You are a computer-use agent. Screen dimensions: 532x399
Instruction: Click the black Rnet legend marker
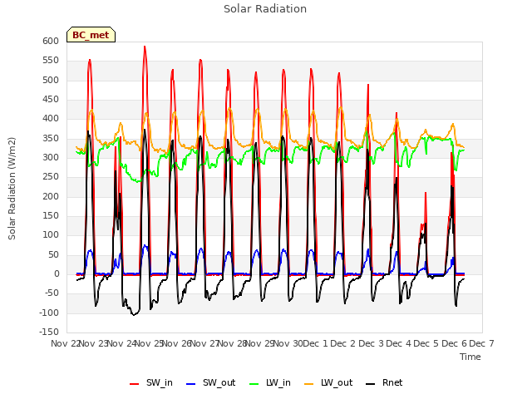[371, 384]
